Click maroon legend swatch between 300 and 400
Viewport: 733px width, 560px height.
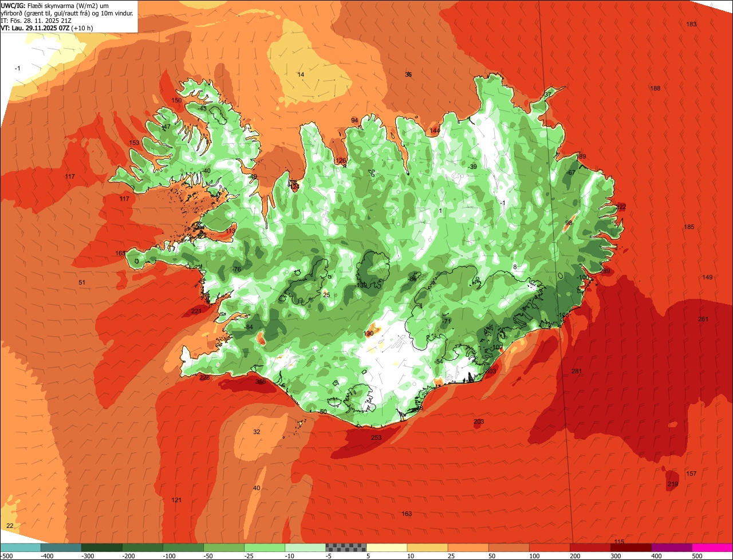click(630, 547)
